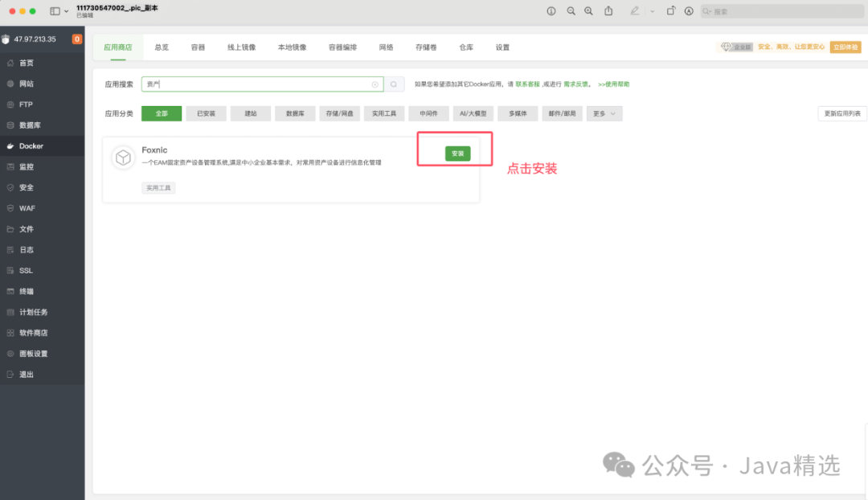Viewport: 868px width, 500px height.
Task: Click the Foxnic app cube icon
Action: coord(124,158)
